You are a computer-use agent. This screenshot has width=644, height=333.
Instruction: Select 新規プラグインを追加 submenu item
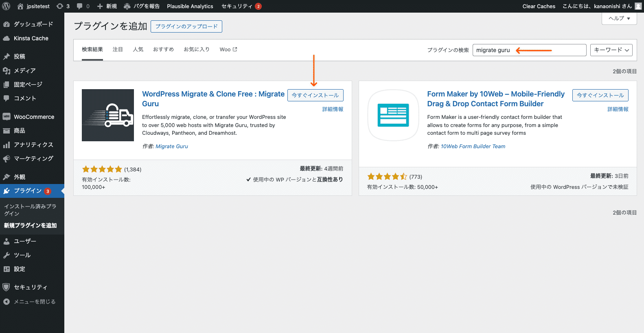tap(31, 226)
